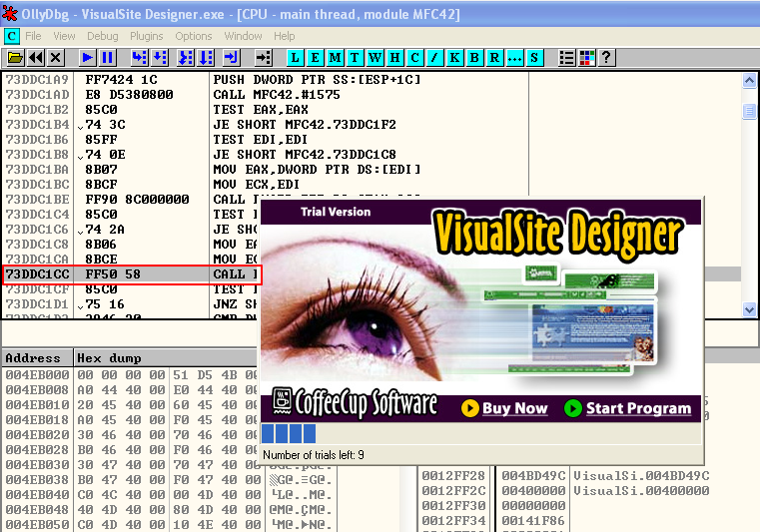Viewport: 760px width, 532px height.
Task: Select stack entry 0012FF28 VisualSi.004BD49C
Action: click(565, 476)
